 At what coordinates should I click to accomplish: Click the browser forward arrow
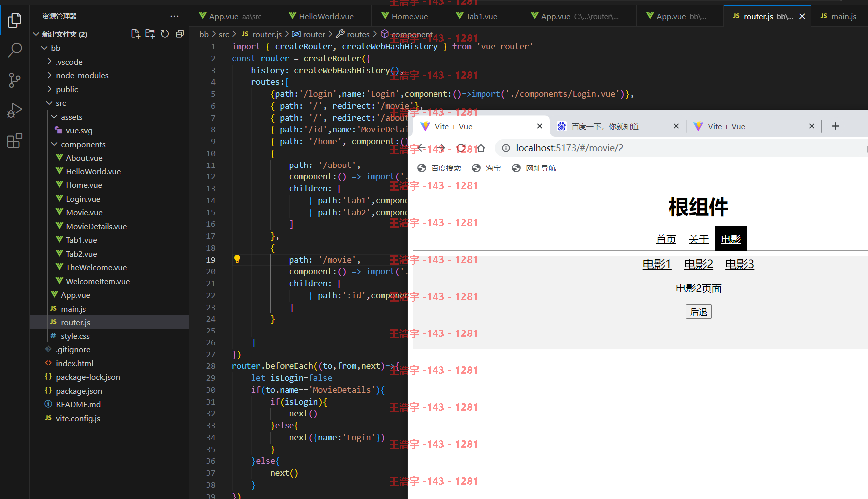pyautogui.click(x=441, y=148)
